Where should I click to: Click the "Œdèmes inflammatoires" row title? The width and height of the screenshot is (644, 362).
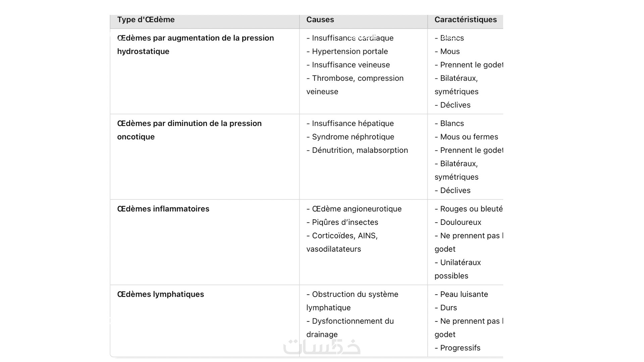point(163,209)
